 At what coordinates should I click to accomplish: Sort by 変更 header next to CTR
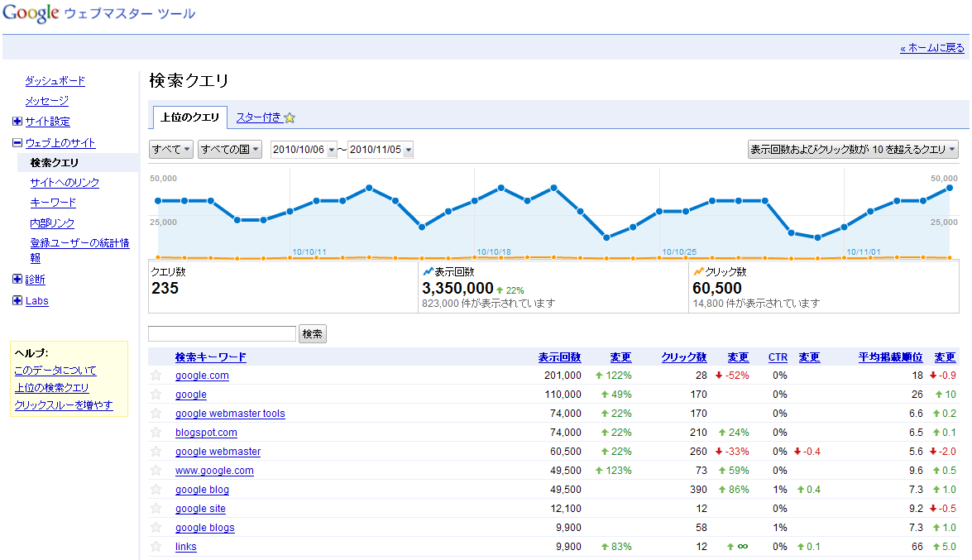click(x=810, y=357)
